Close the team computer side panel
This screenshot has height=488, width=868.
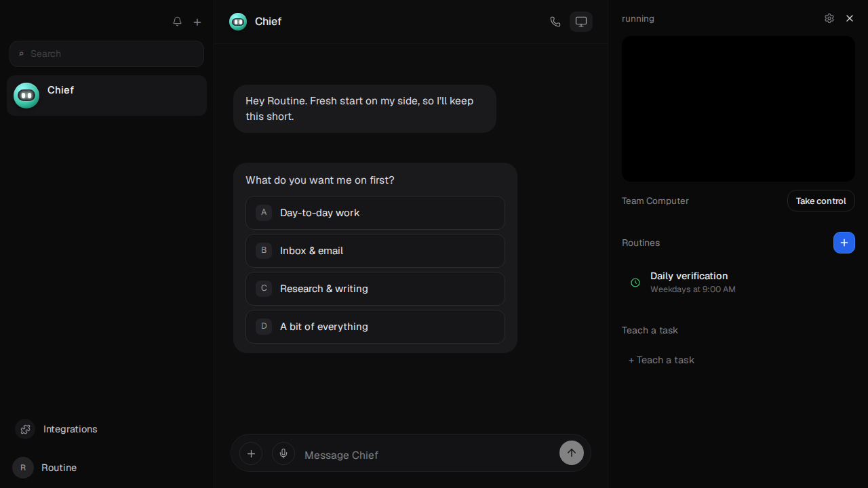850,18
